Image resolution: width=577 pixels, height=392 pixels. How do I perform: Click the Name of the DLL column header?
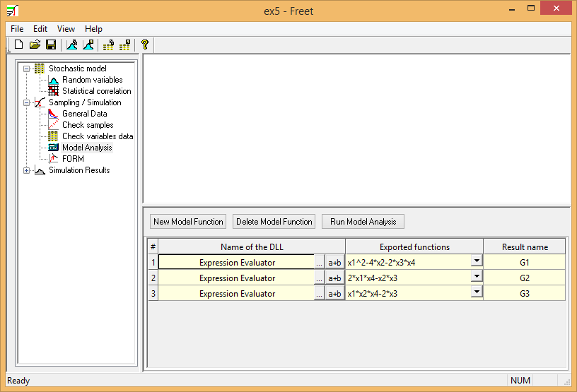tap(252, 247)
